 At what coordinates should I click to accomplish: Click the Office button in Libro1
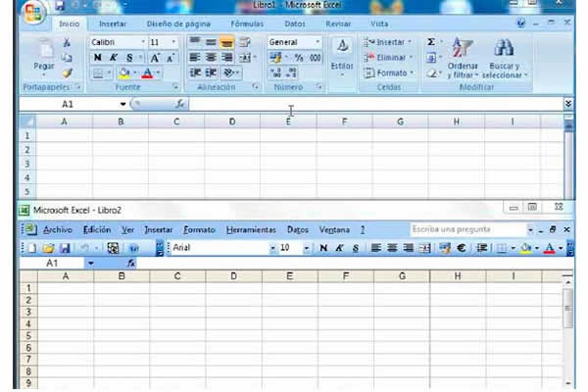(x=32, y=13)
